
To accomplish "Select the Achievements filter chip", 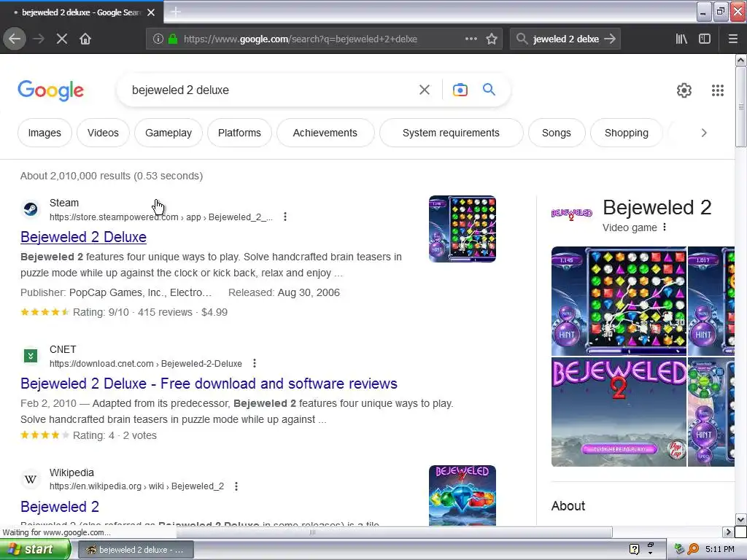I will [x=325, y=133].
